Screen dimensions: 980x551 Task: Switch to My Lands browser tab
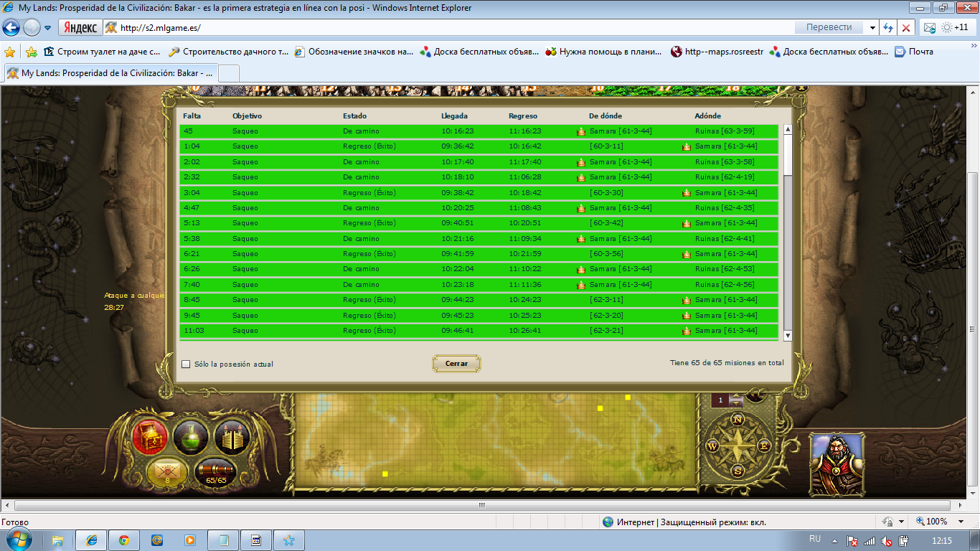click(x=111, y=73)
